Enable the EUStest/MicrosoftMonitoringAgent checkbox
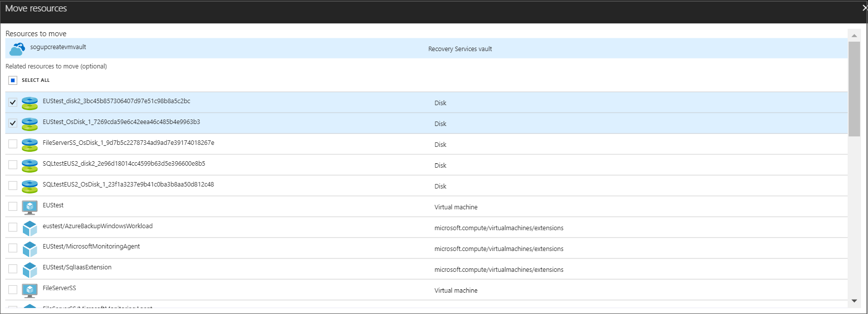The image size is (868, 314). (13, 248)
